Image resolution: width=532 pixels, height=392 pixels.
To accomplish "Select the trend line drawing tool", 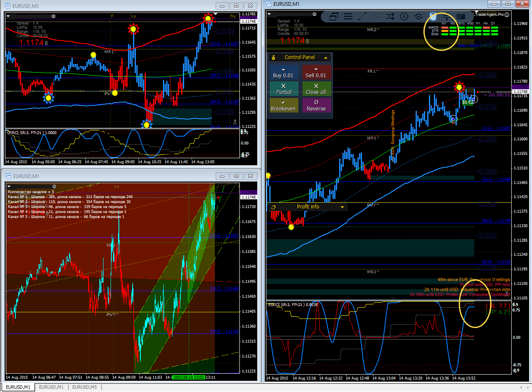I will pos(362,17).
